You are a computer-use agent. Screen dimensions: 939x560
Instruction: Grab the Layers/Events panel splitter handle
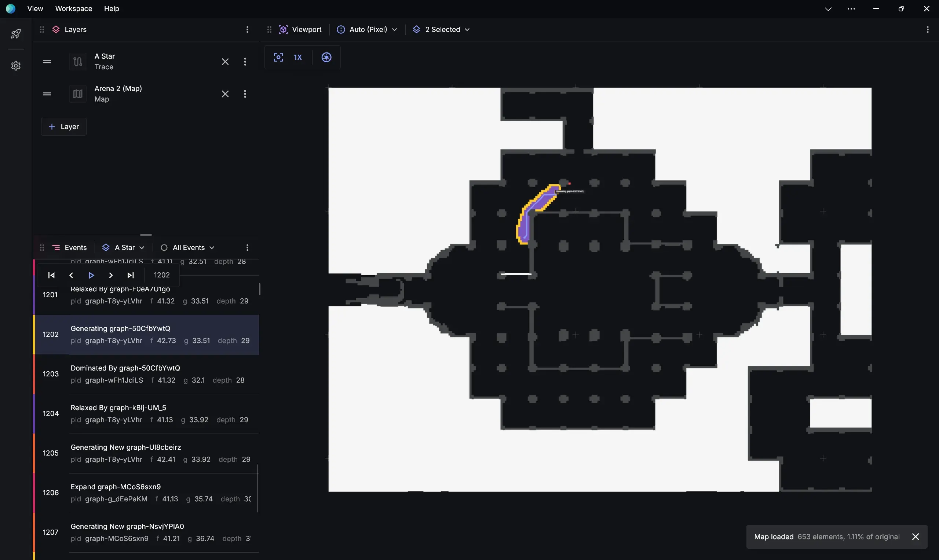(x=146, y=235)
